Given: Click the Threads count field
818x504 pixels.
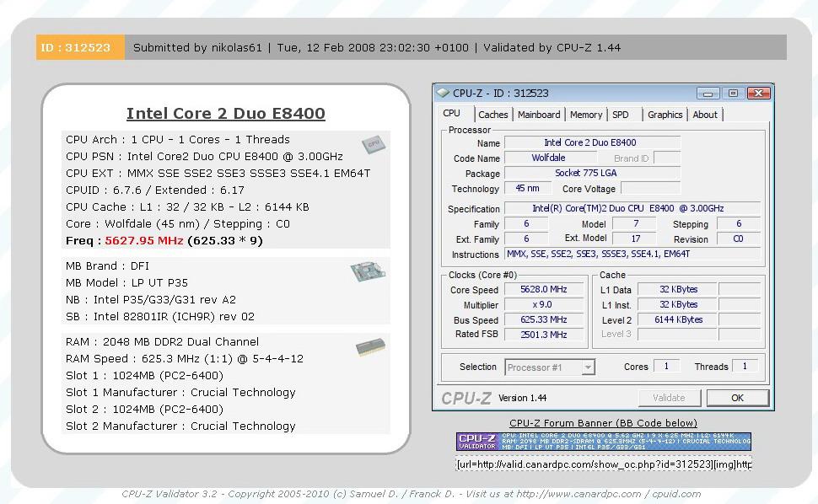Looking at the screenshot, I should tap(745, 367).
